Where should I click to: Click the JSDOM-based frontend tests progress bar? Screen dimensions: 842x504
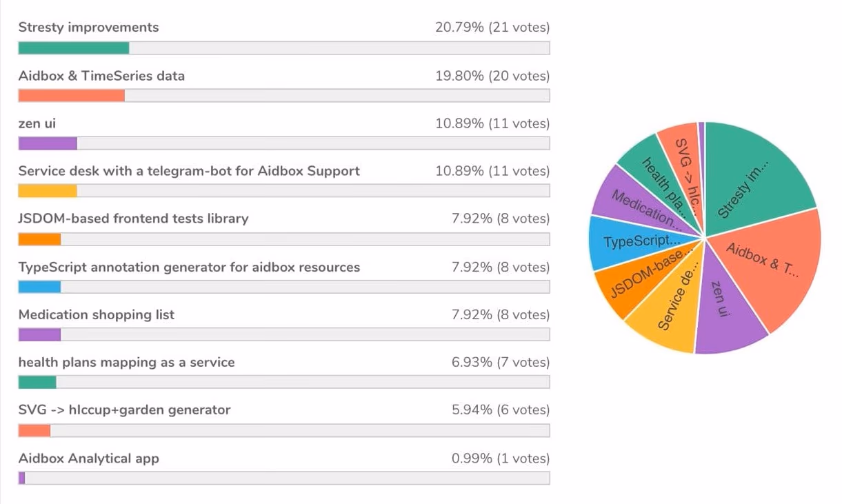(x=283, y=239)
